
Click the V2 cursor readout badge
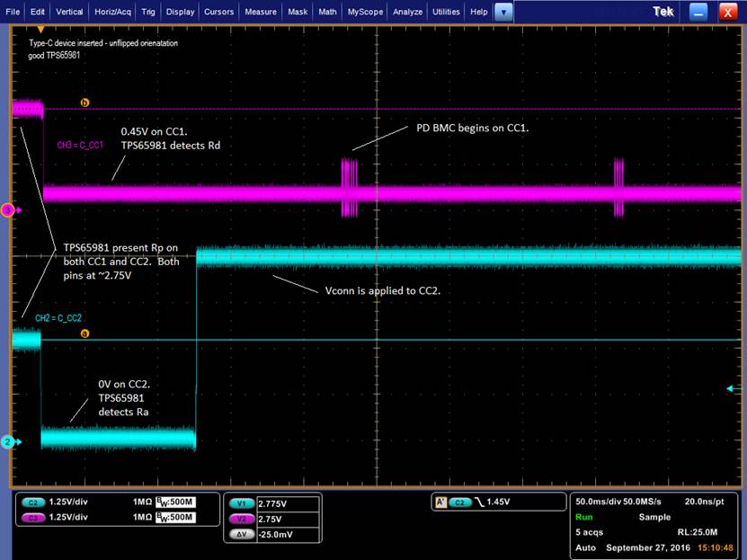(242, 519)
